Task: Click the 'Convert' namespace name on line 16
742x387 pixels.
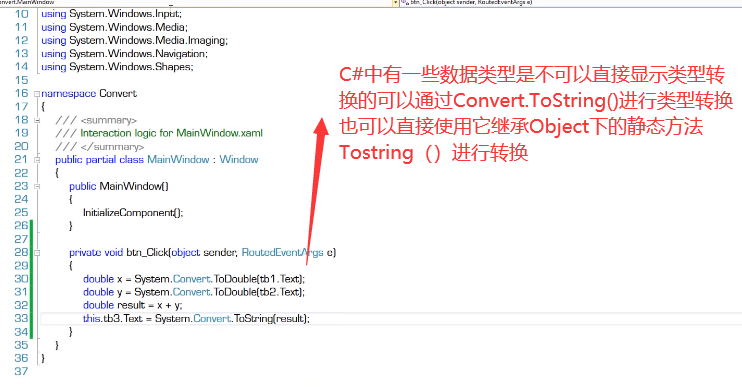Action: pos(118,93)
